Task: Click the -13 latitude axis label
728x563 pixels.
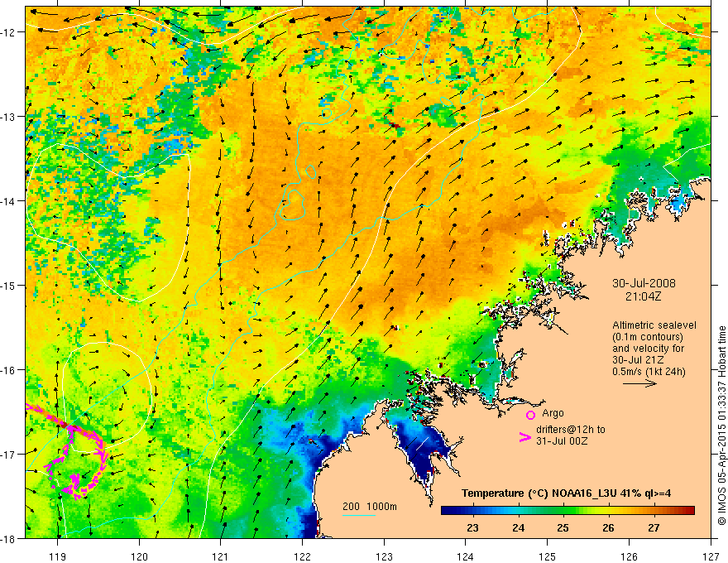Action: (9, 117)
